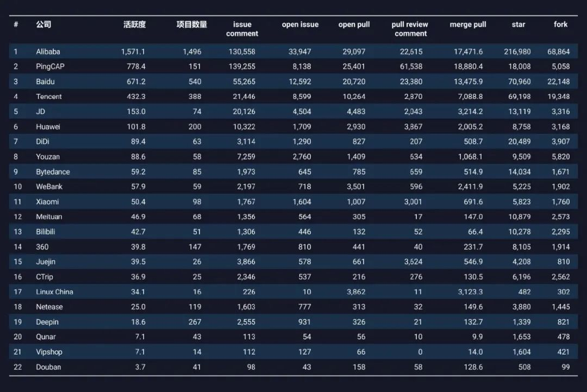Select the Baidu company name
Screen dimensions: 587x392
(45, 81)
